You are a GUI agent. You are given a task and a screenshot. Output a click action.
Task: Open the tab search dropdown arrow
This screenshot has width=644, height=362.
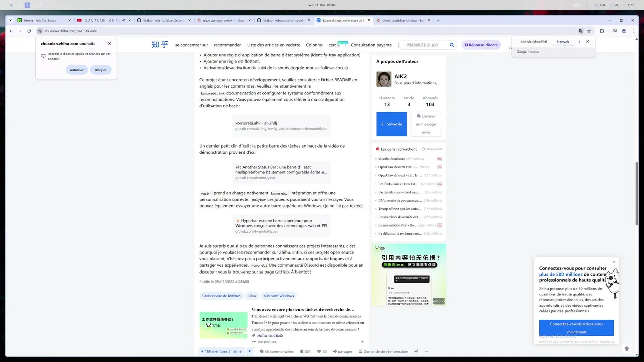coord(12,20)
